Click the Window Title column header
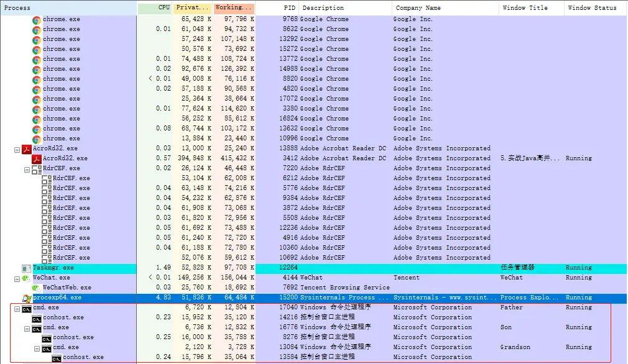Image resolution: width=628 pixels, height=364 pixels. [532, 7]
